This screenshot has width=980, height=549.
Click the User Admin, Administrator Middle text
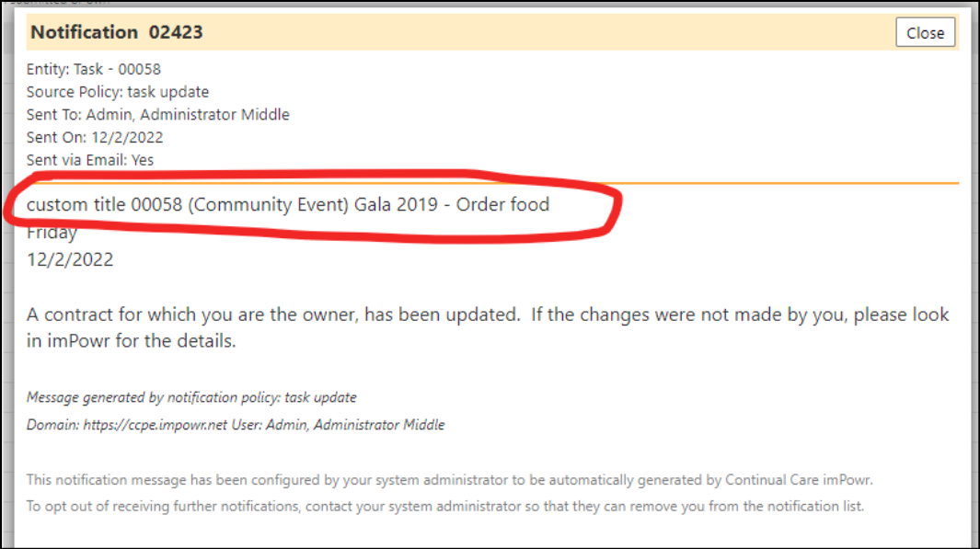[338, 426]
